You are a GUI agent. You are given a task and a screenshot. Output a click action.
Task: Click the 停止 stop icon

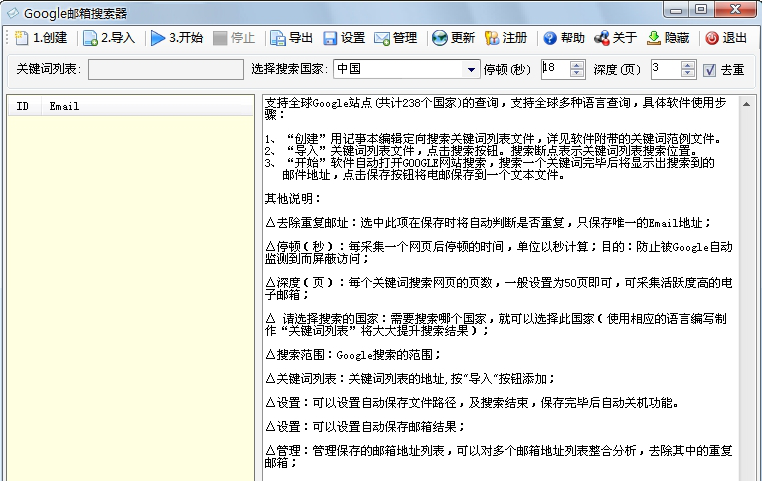(220, 38)
